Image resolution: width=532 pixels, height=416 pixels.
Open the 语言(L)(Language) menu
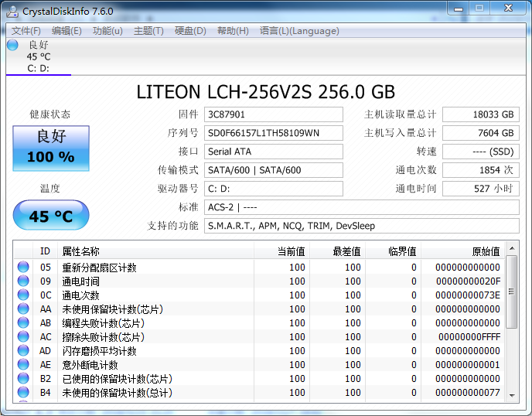click(299, 31)
